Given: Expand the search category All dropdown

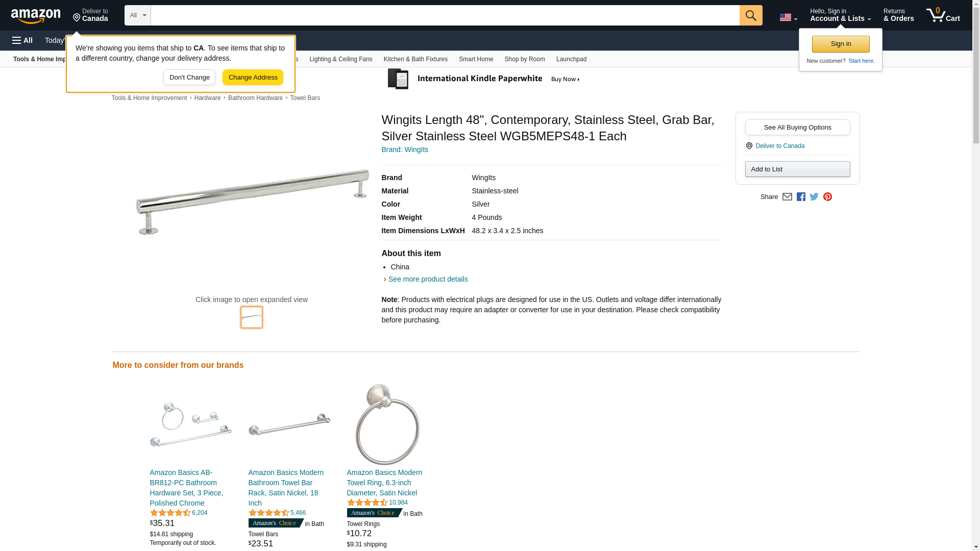Looking at the screenshot, I should coord(138,15).
